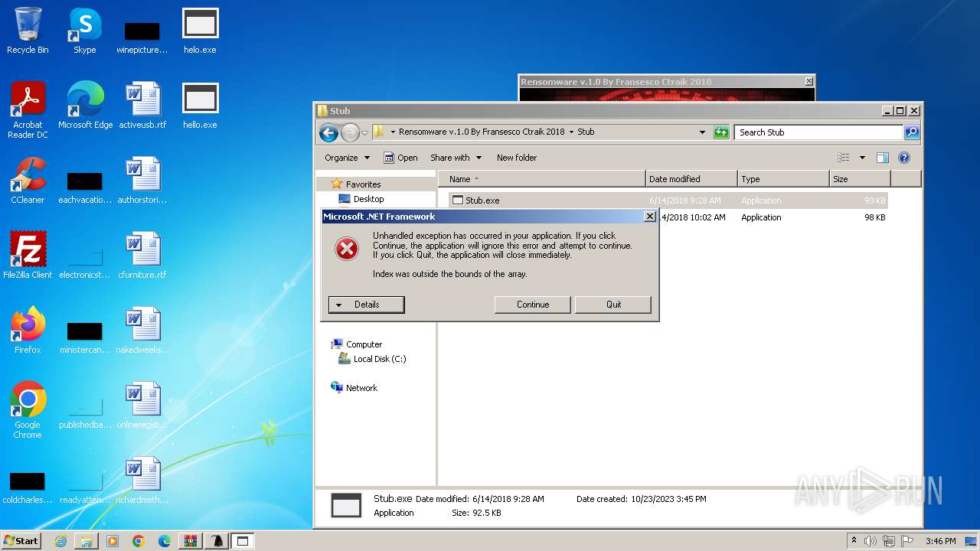Open Skype desktop shortcut

[84, 31]
